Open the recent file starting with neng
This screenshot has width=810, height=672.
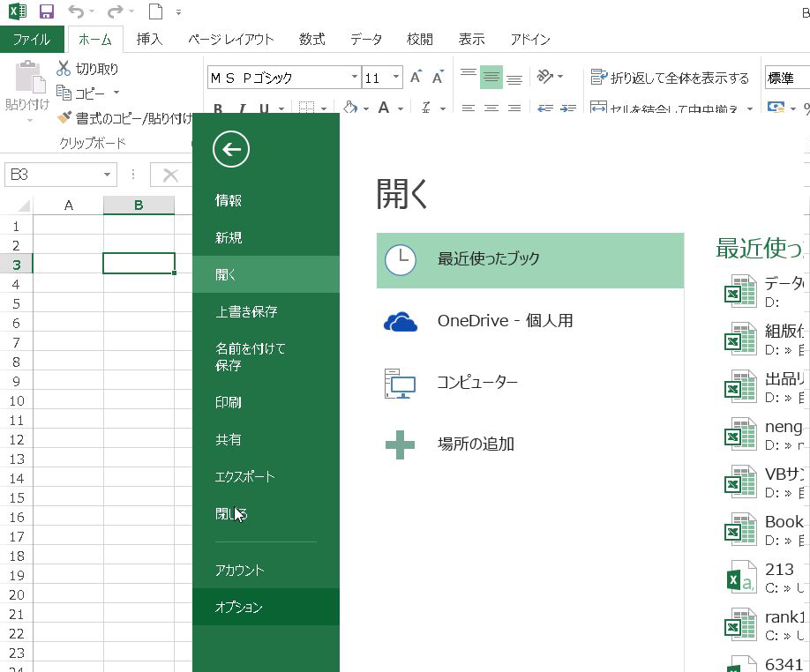coord(765,435)
